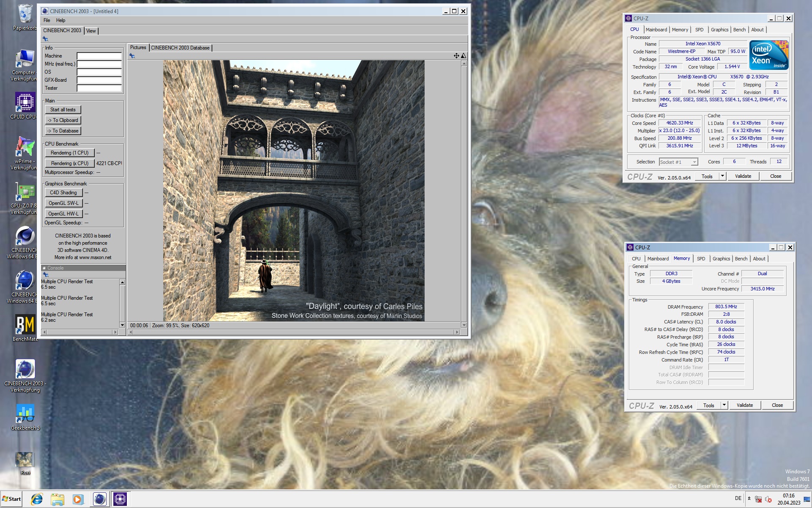The width and height of the screenshot is (812, 508).
Task: Open About tab in the lower CPU-Z window
Action: click(759, 259)
